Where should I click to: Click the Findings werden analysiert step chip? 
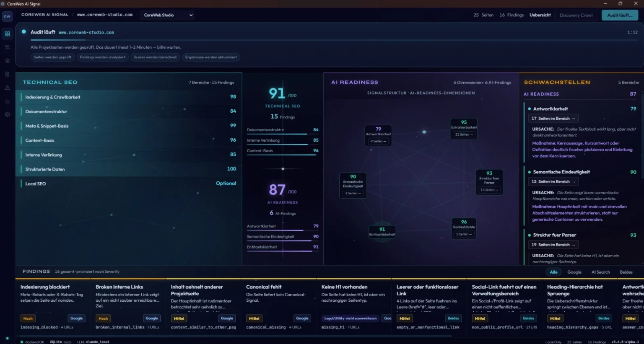point(103,57)
